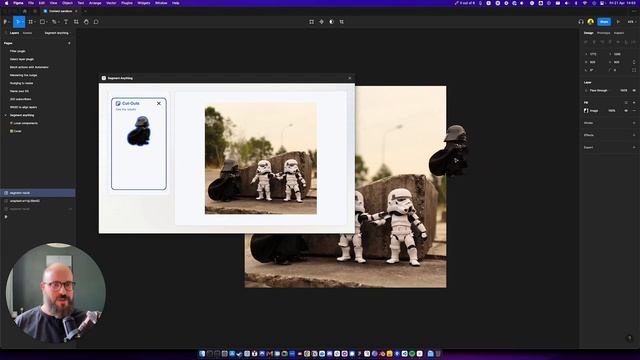This screenshot has height=360, width=640.
Task: Switch to the Prototype tab
Action: pos(603,33)
